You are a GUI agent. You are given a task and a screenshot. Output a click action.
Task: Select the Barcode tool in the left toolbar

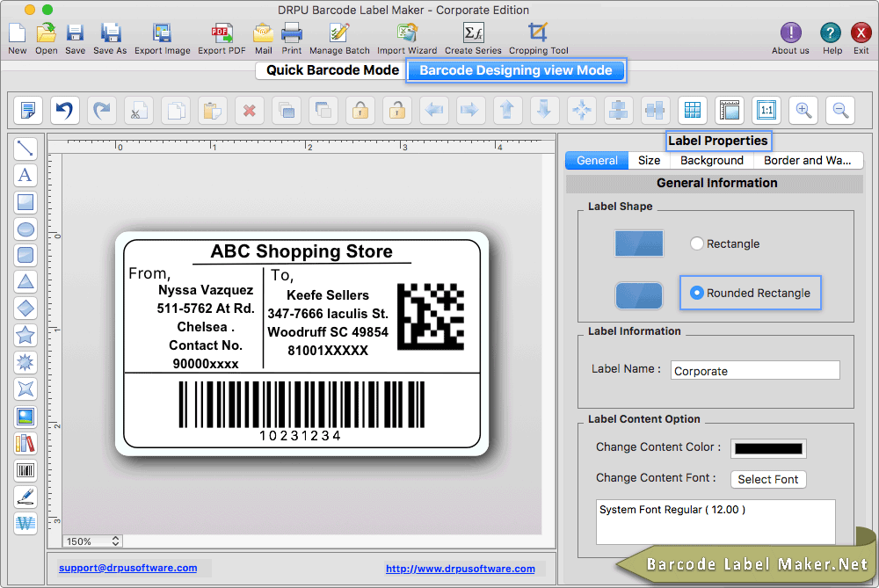click(x=25, y=469)
